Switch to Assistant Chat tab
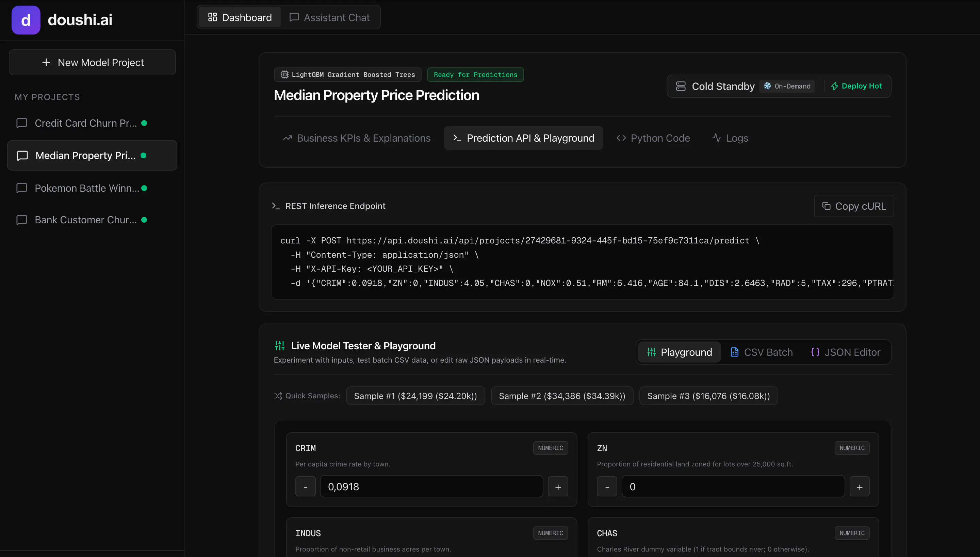Screen dimensions: 980x557 330,17
